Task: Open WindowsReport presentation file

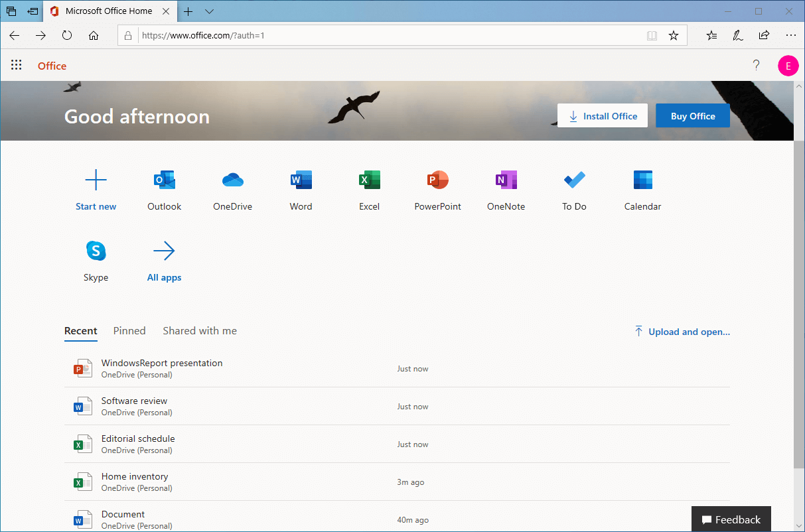Action: pyautogui.click(x=397, y=369)
